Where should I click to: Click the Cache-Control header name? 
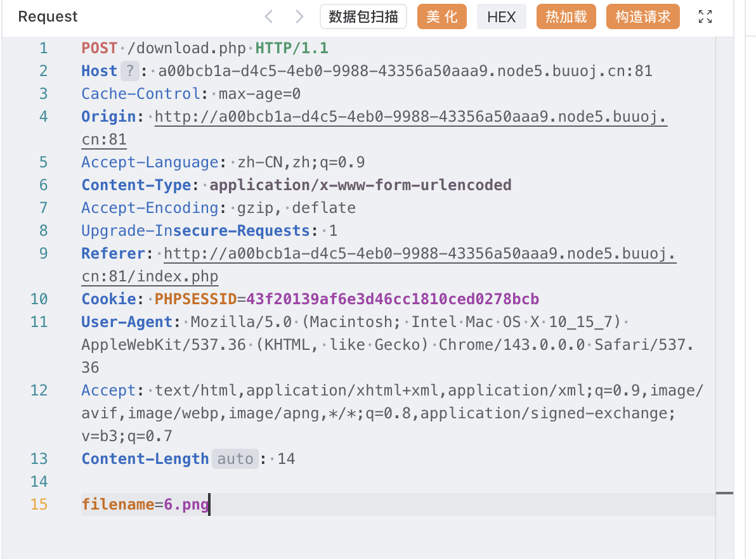point(141,94)
